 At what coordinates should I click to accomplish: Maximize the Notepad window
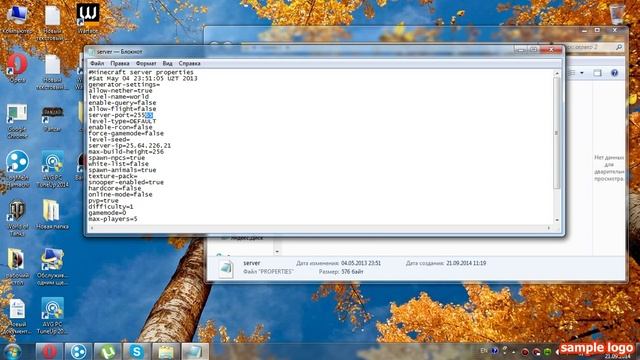coord(533,50)
